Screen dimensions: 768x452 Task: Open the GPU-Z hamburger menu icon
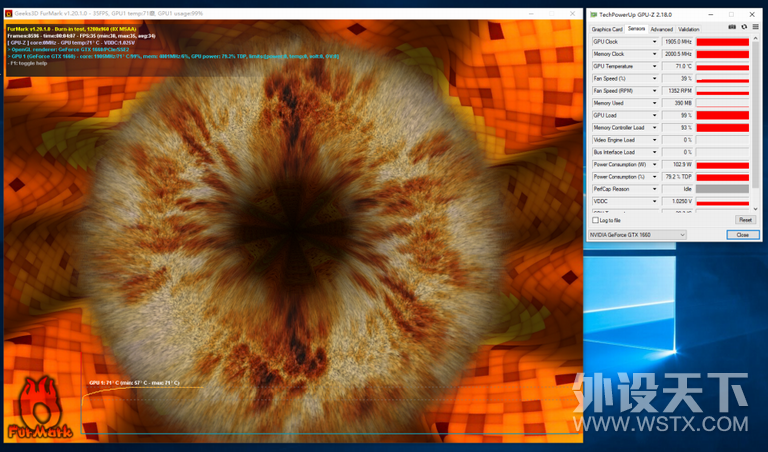(x=755, y=27)
